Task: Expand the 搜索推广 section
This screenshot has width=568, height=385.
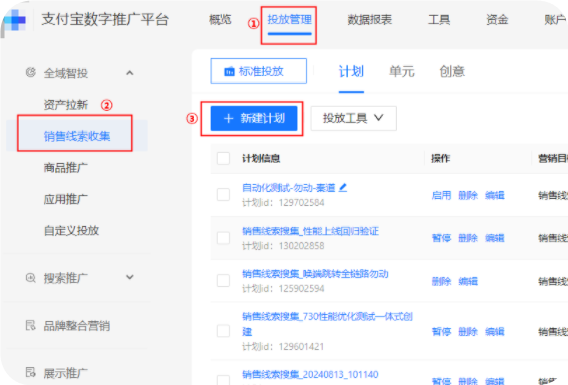Action: [129, 277]
